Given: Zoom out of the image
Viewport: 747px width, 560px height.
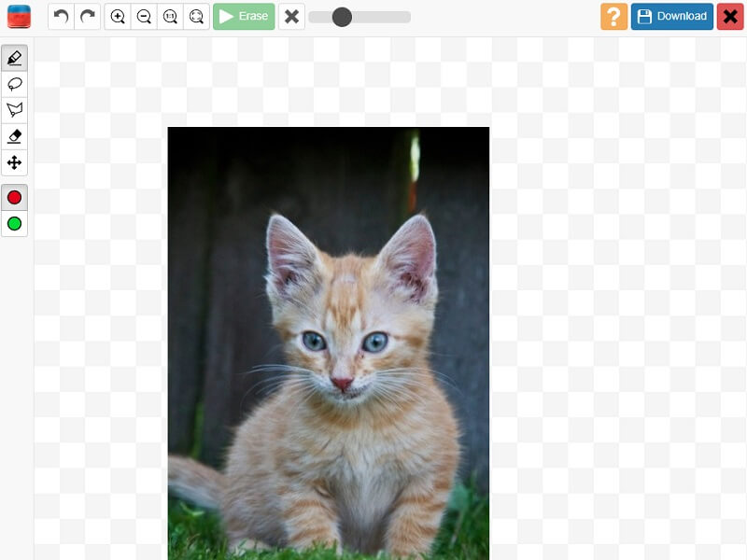Looking at the screenshot, I should point(143,16).
